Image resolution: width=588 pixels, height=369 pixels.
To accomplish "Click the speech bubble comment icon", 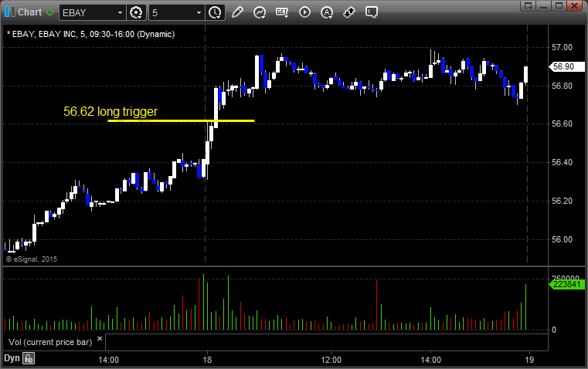I will [x=372, y=12].
